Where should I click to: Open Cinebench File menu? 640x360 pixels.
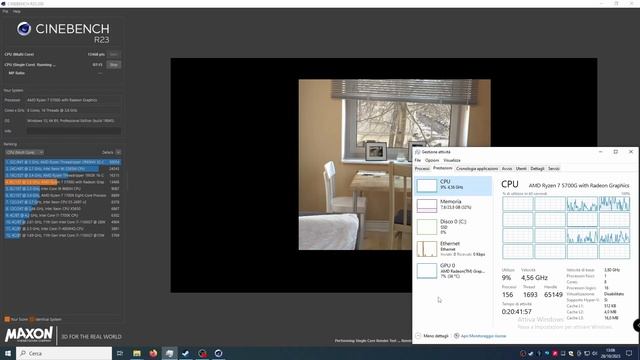[5, 11]
